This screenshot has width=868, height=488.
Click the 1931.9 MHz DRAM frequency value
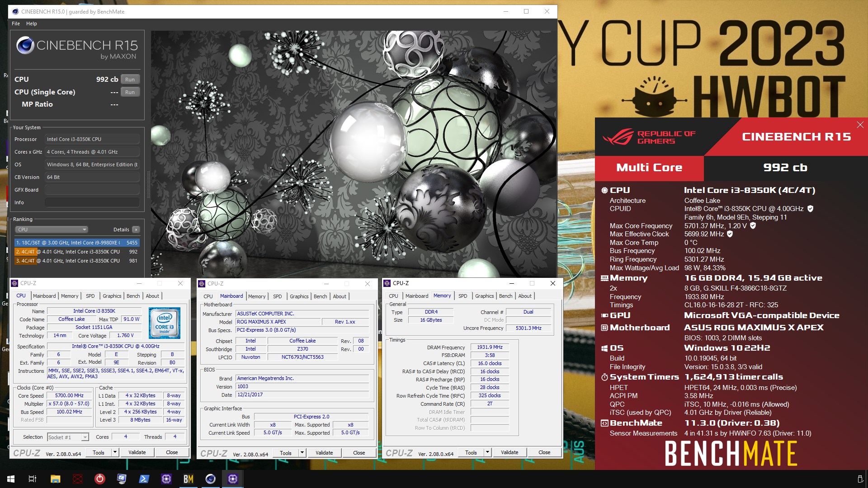(x=490, y=347)
